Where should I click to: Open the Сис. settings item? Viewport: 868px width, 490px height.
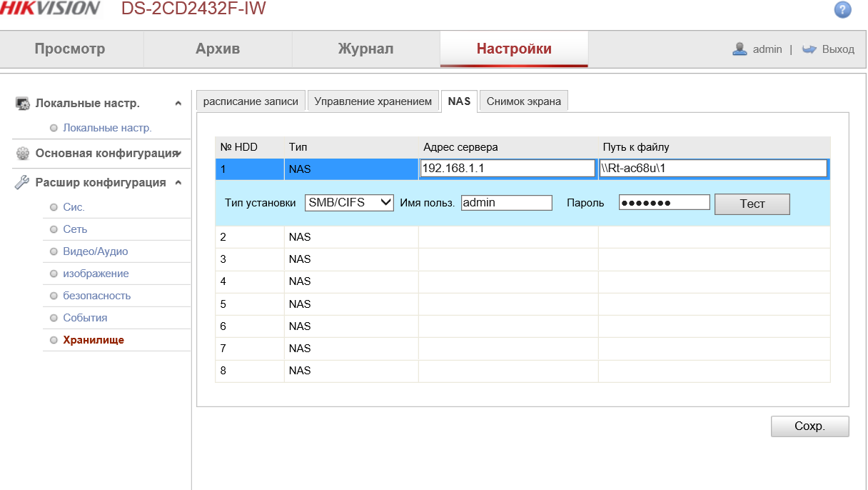[74, 207]
